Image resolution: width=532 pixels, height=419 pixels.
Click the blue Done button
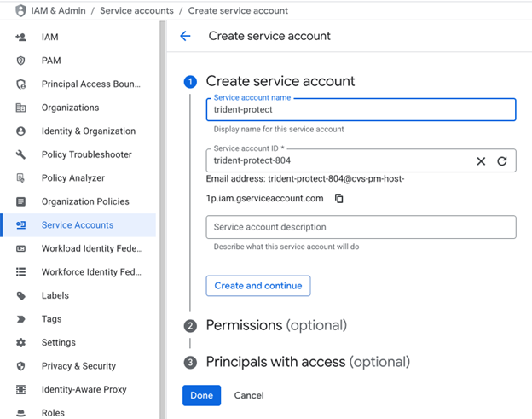click(x=201, y=395)
